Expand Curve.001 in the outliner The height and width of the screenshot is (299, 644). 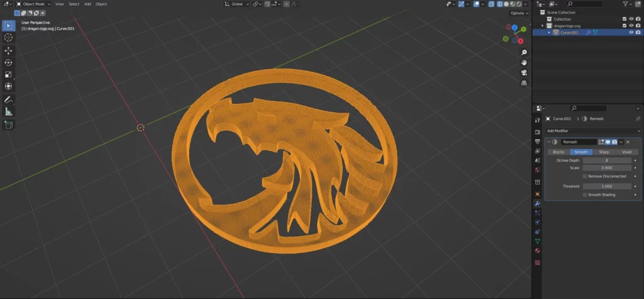549,33
